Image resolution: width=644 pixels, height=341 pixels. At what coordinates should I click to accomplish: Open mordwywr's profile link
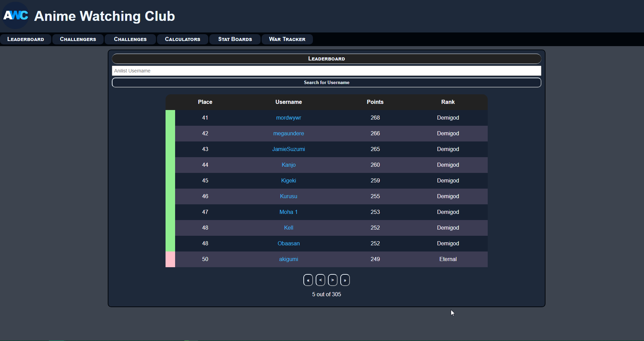click(x=289, y=118)
